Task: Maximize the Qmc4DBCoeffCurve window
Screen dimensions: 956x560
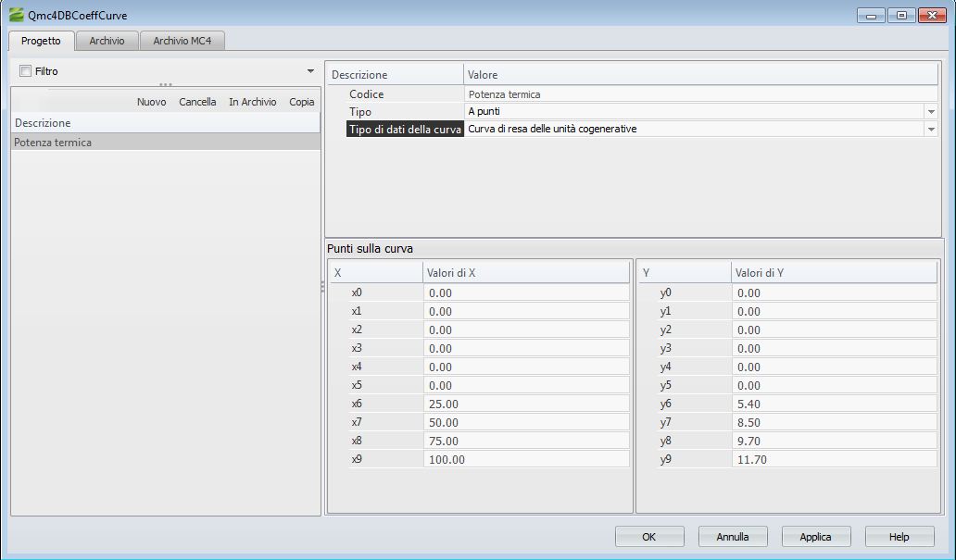Action: pos(901,15)
